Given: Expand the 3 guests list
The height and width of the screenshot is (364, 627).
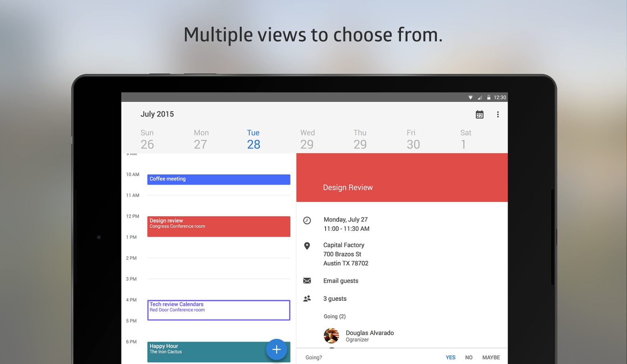Looking at the screenshot, I should (x=335, y=298).
